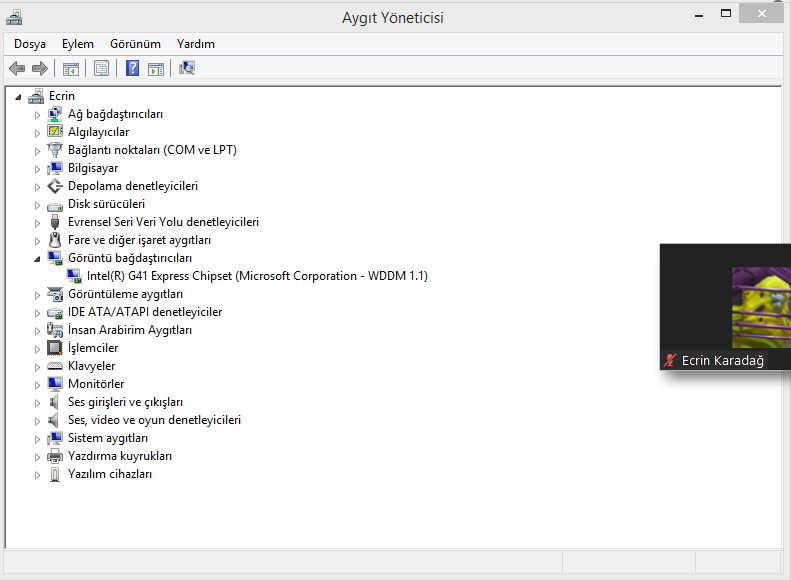
Task: Click the network adapters icon
Action: (x=54, y=114)
